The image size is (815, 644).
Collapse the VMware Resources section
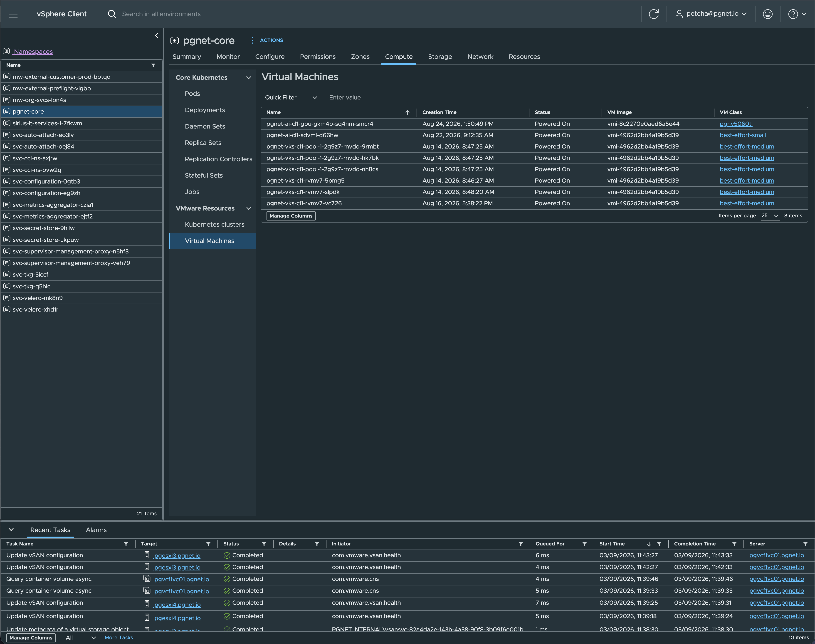click(x=249, y=208)
